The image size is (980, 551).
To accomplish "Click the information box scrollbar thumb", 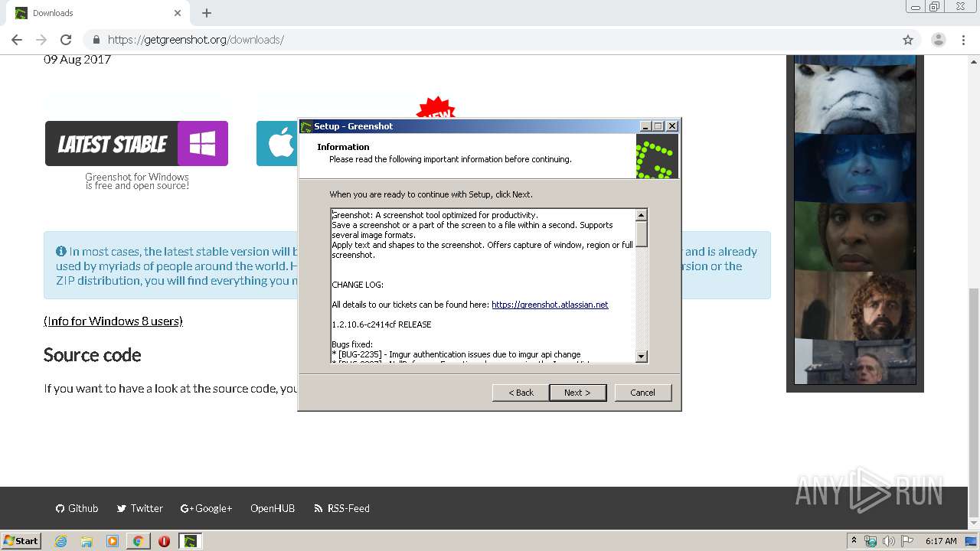I will pos(642,234).
